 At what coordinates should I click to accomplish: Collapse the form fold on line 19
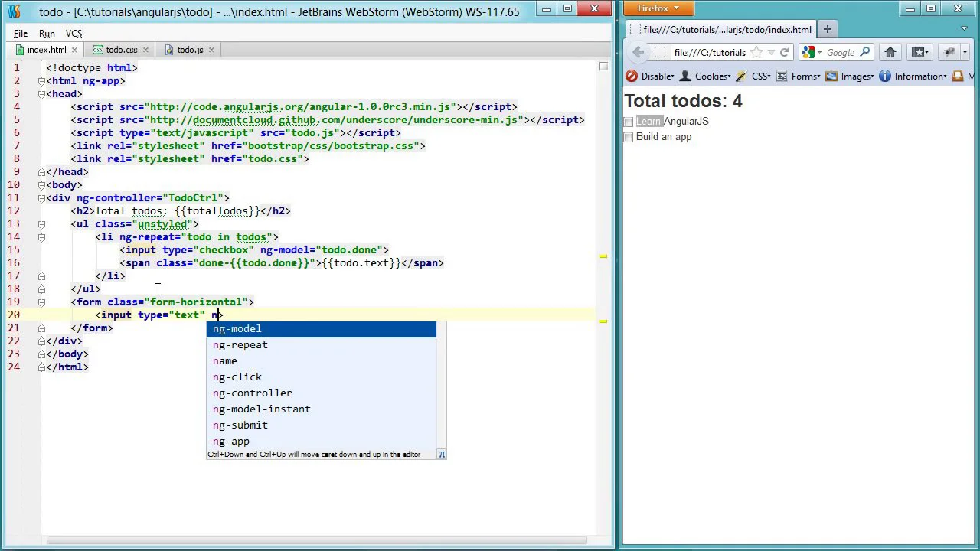[x=41, y=302]
